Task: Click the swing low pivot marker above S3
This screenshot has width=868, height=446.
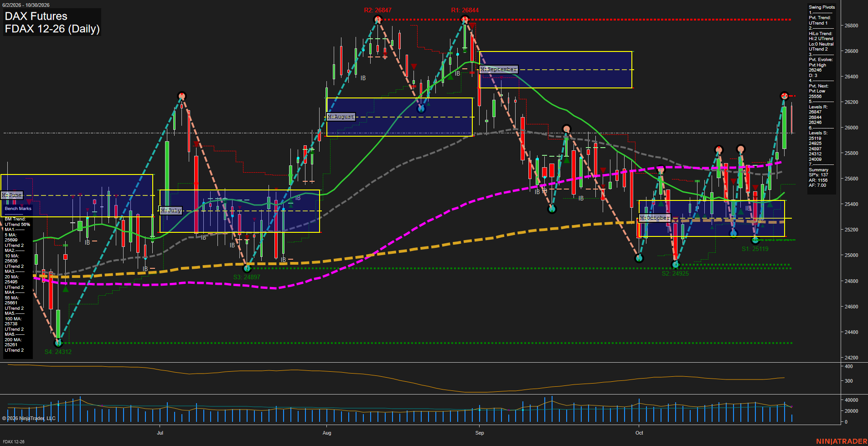Action: [247, 268]
